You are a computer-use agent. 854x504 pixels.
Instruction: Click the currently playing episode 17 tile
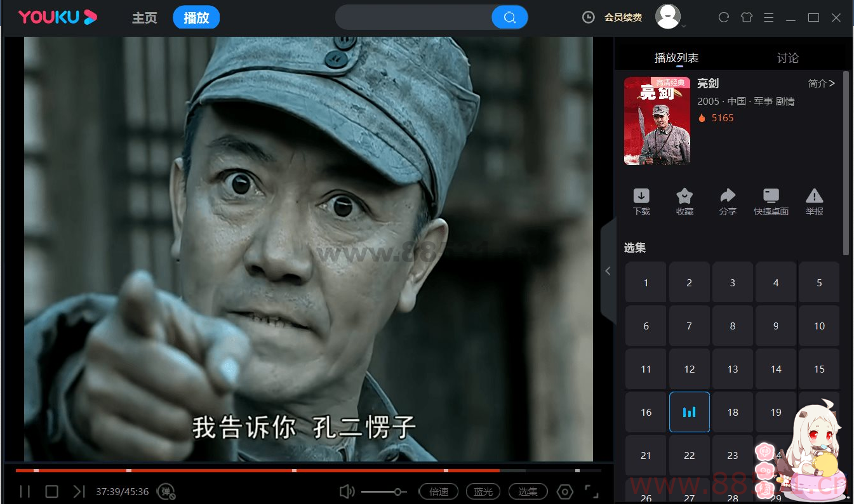pyautogui.click(x=689, y=412)
